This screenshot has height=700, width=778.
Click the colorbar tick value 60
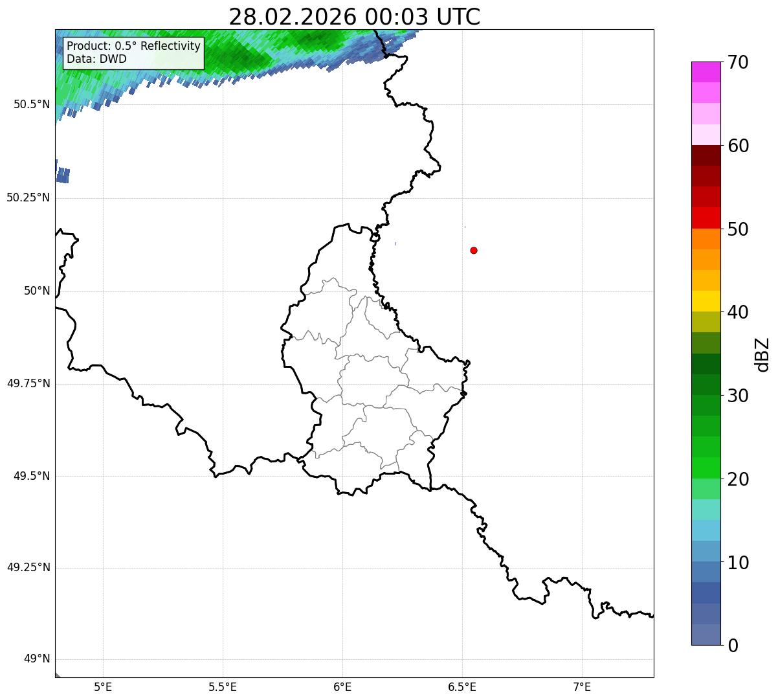click(x=738, y=146)
